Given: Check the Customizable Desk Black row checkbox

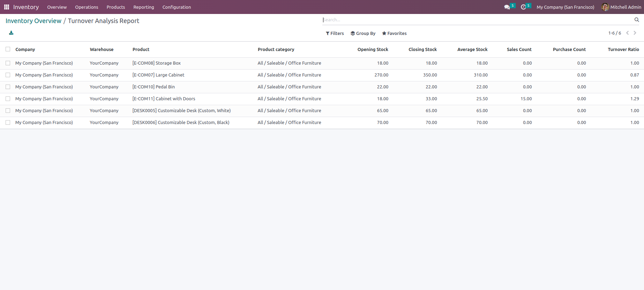Looking at the screenshot, I should click(8, 123).
